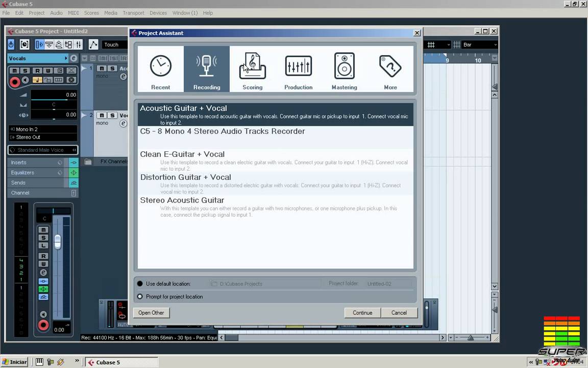Image resolution: width=588 pixels, height=368 pixels.
Task: Click Show Inspector toolbar icon
Action: pyautogui.click(x=39, y=44)
